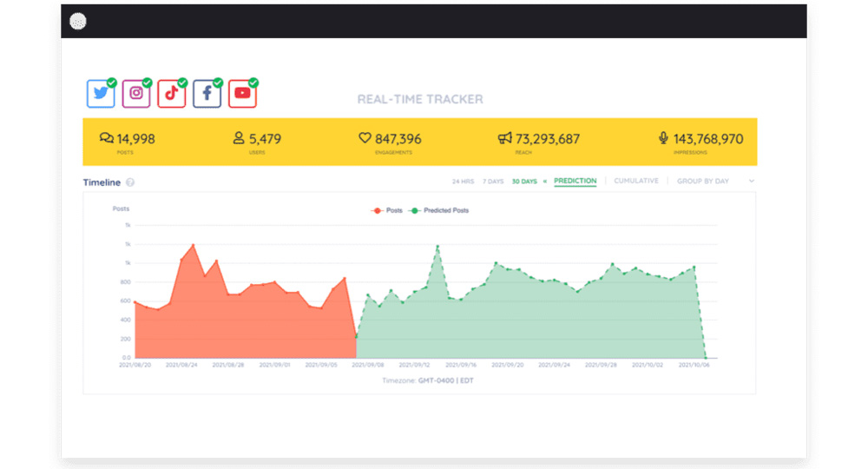The height and width of the screenshot is (469, 868).
Task: Expand the Group By Day dropdown
Action: click(x=702, y=182)
